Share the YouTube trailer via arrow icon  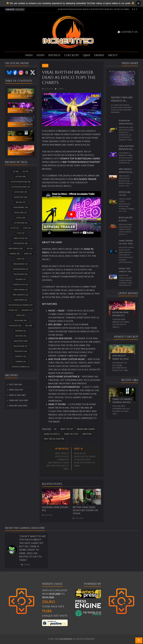[x=50, y=233]
